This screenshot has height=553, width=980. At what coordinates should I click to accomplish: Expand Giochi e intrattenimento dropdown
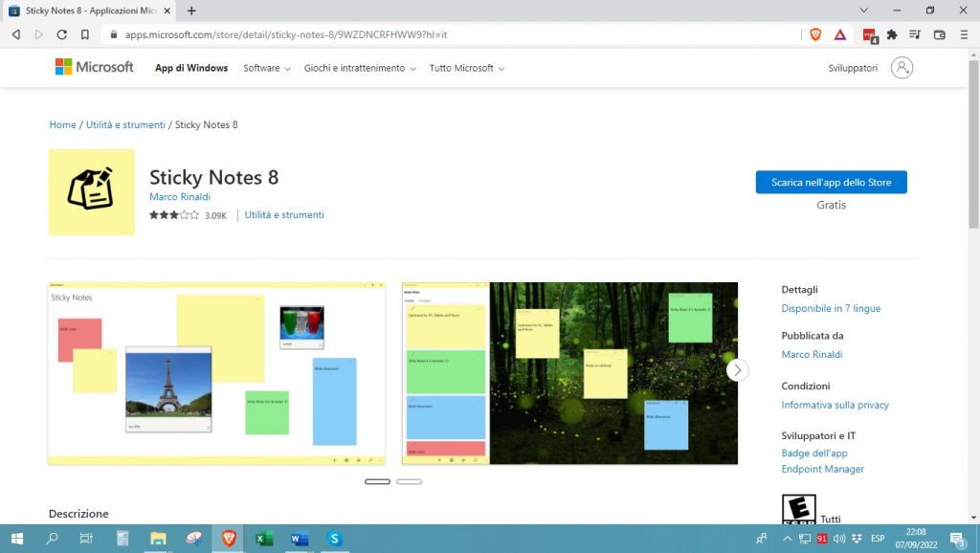(360, 69)
